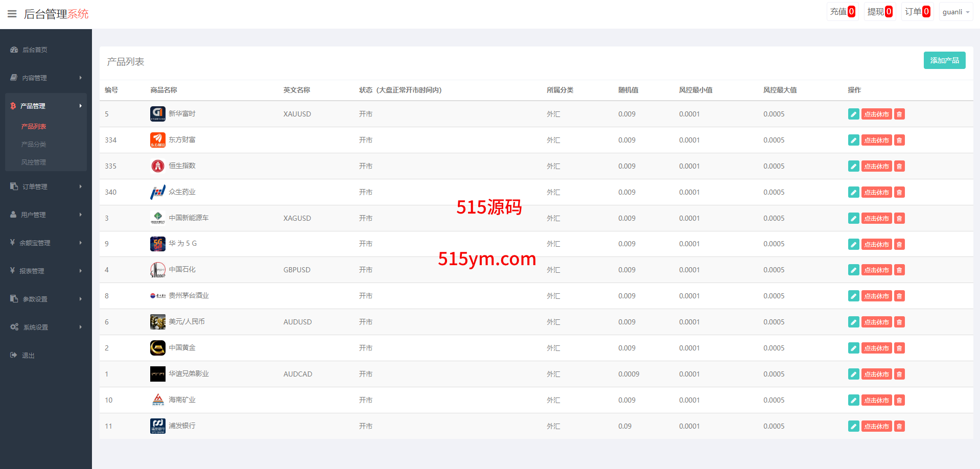Click the edit pencil icon for 恒生指数
The image size is (980, 469).
pos(853,166)
